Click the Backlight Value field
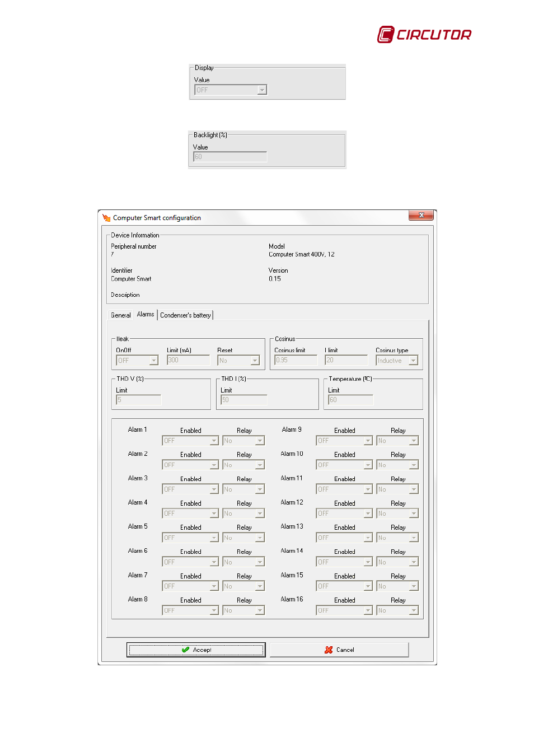Viewport: 534px width, 756px height. [x=230, y=157]
